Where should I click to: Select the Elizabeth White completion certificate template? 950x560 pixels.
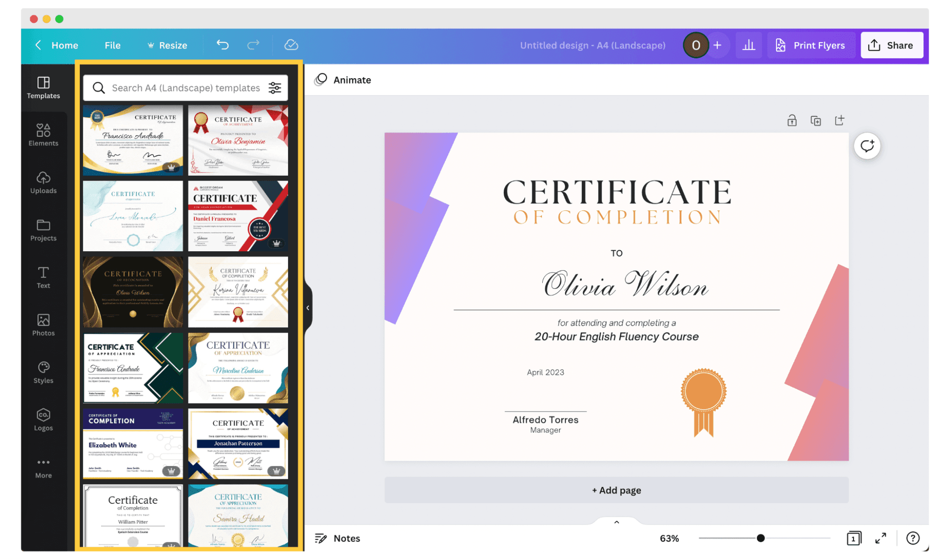point(132,443)
